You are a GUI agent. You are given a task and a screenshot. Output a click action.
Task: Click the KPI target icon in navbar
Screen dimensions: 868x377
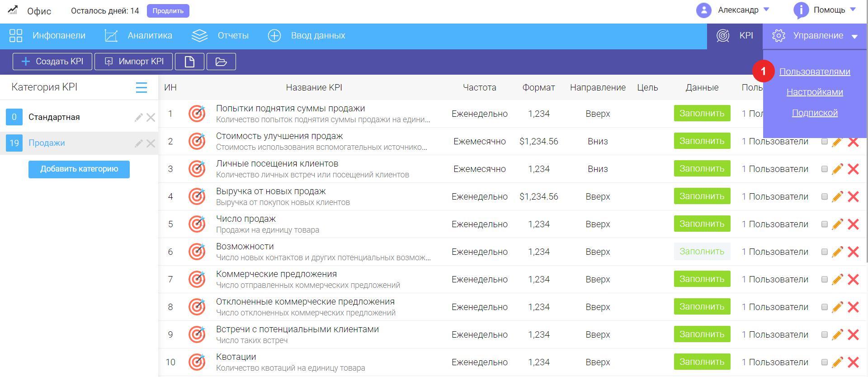pyautogui.click(x=723, y=36)
